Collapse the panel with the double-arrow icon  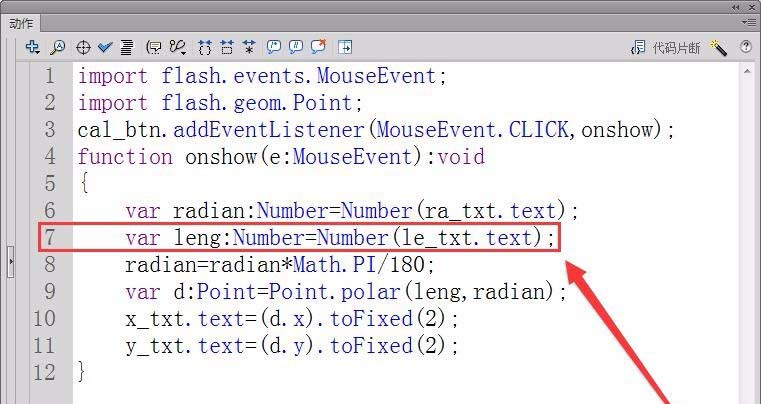(737, 7)
